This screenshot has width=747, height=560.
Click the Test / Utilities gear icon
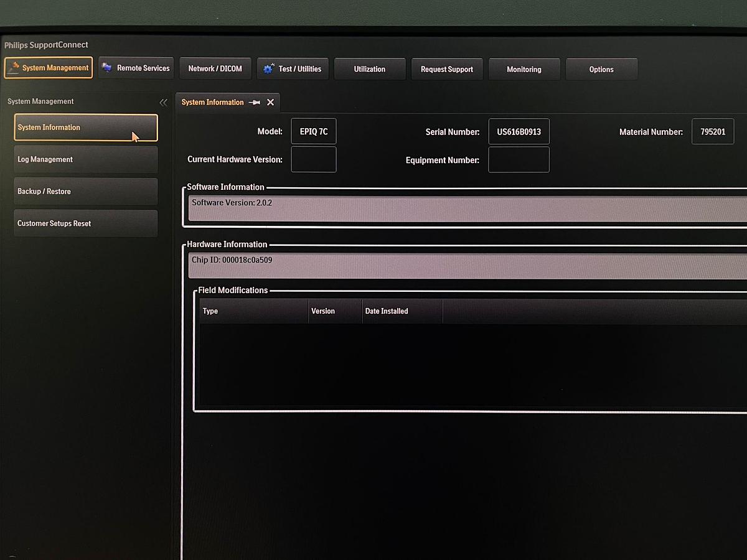[x=268, y=69]
